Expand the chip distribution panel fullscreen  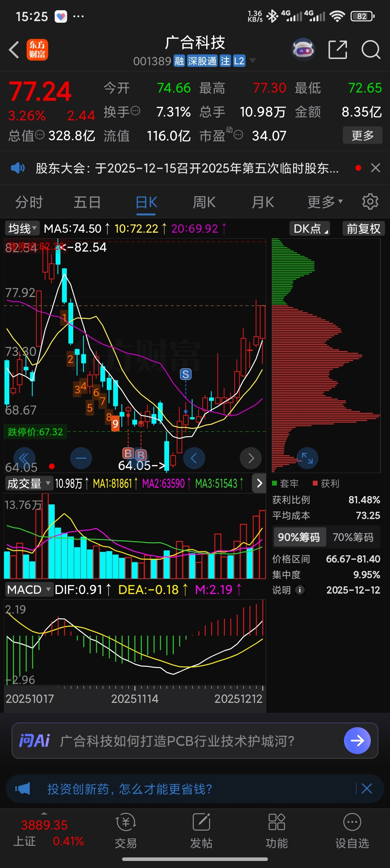[307, 458]
